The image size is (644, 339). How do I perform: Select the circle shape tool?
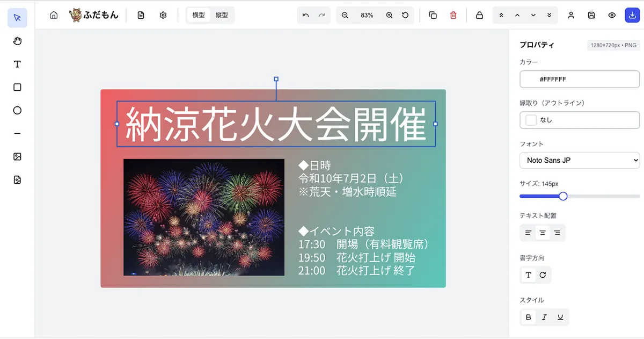point(17,110)
